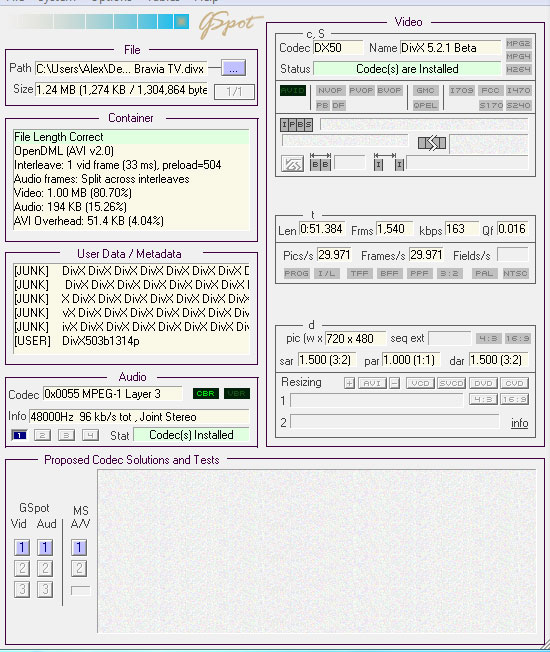Click the BVOP indicator

(x=390, y=90)
